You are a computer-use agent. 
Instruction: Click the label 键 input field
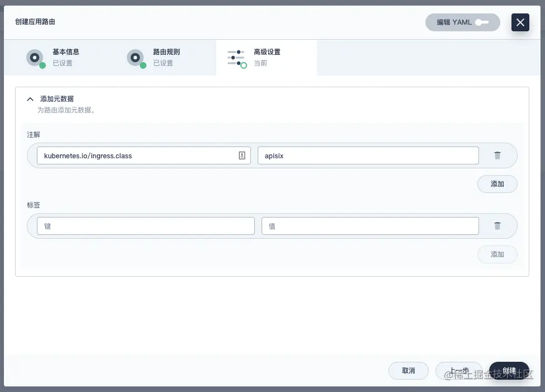tap(146, 226)
